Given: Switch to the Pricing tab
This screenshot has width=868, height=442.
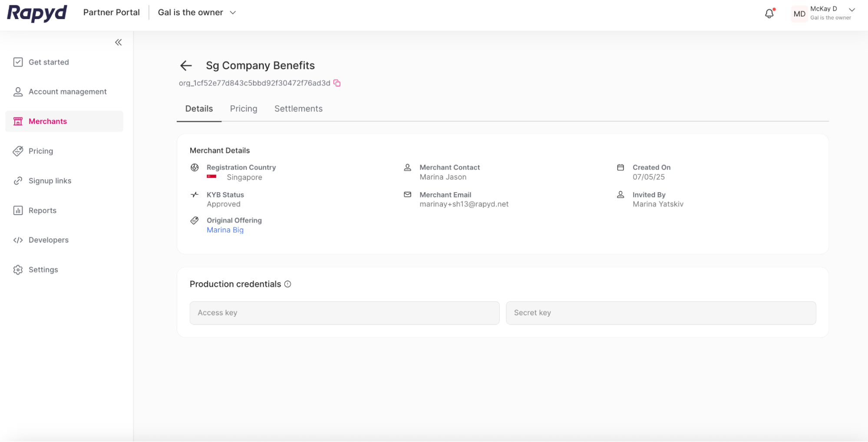Looking at the screenshot, I should tap(244, 109).
